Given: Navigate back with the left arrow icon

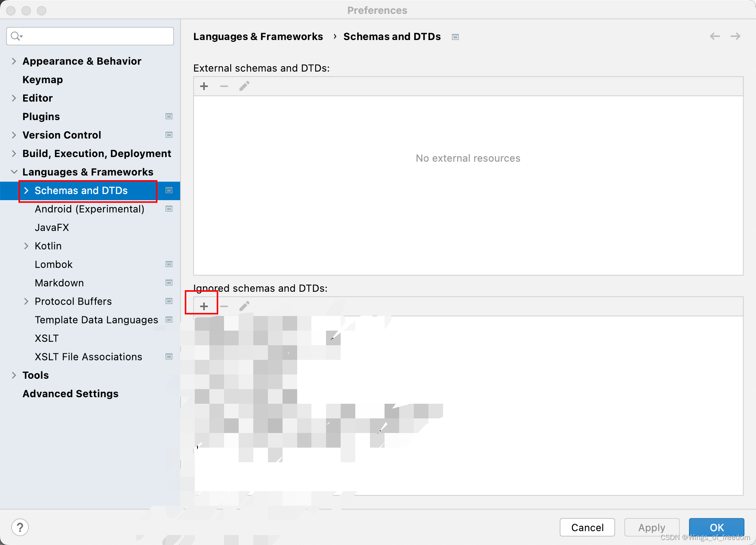Looking at the screenshot, I should coord(715,36).
